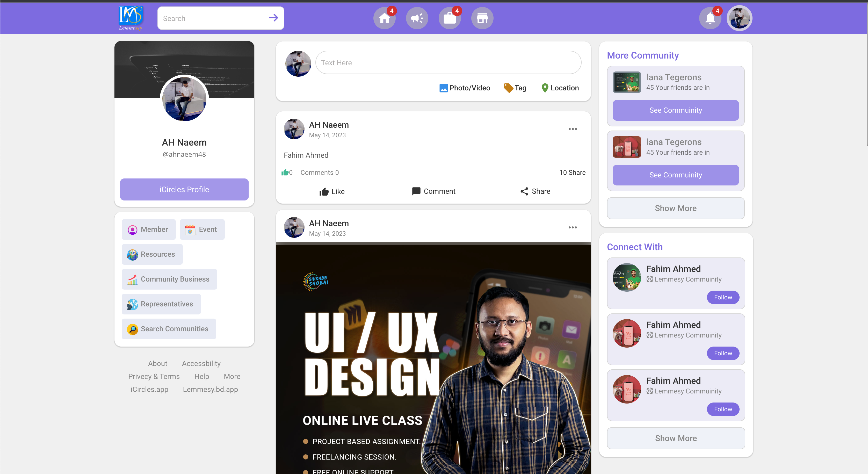Follow the third Fahim Ahmed suggestion
This screenshot has width=868, height=474.
723,409
